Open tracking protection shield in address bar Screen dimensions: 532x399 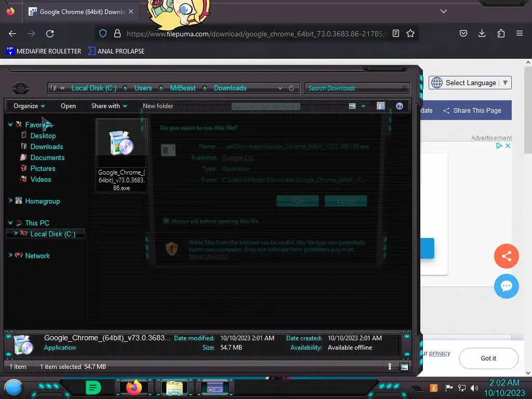pyautogui.click(x=103, y=33)
